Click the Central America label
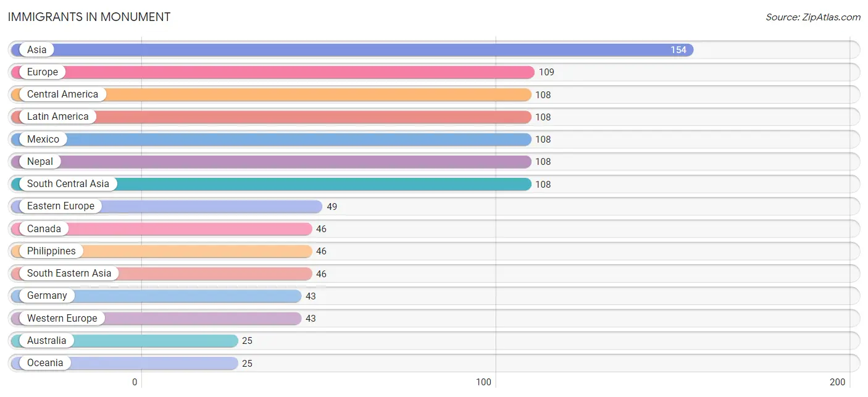The image size is (868, 397). coord(62,94)
